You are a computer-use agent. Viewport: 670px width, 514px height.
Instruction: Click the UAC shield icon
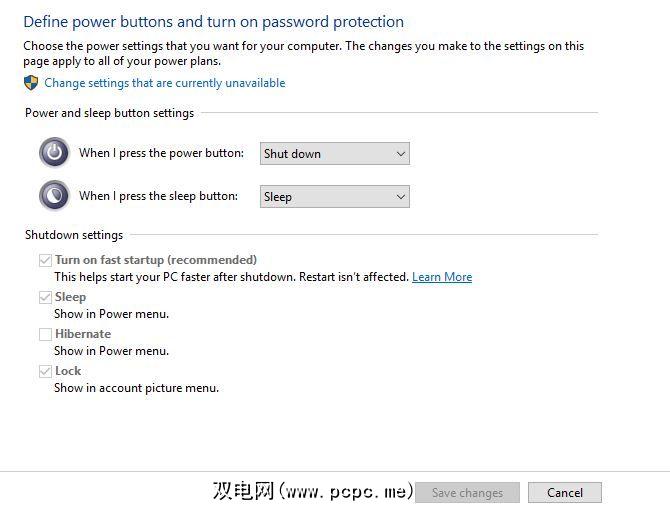pos(31,83)
